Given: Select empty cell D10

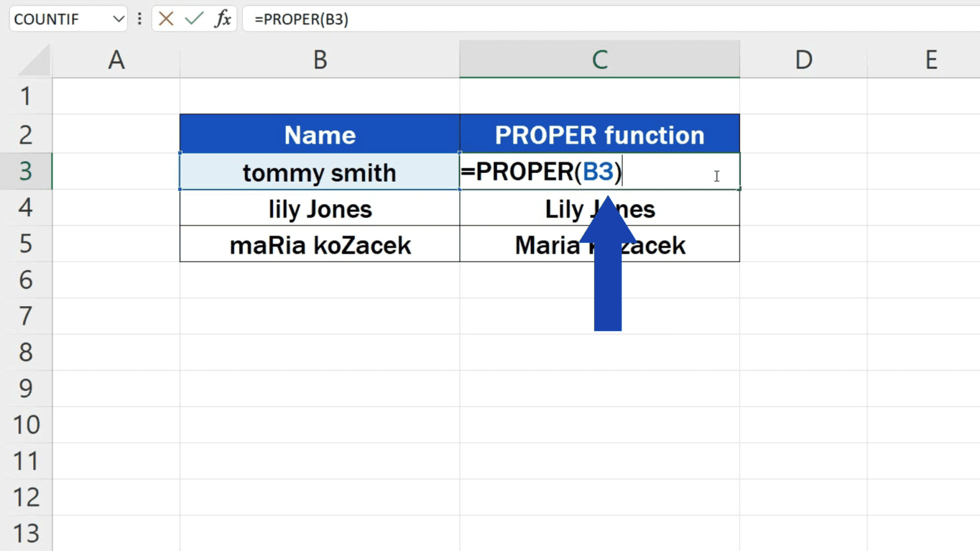Looking at the screenshot, I should 803,424.
